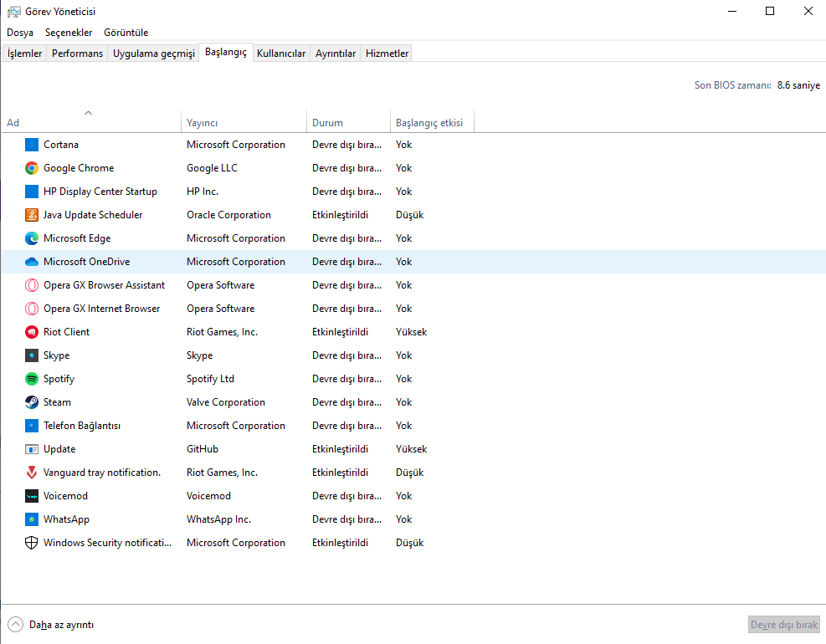This screenshot has width=826, height=644.
Task: Click the WhatsApp Inc. publisher cell
Action: point(218,519)
